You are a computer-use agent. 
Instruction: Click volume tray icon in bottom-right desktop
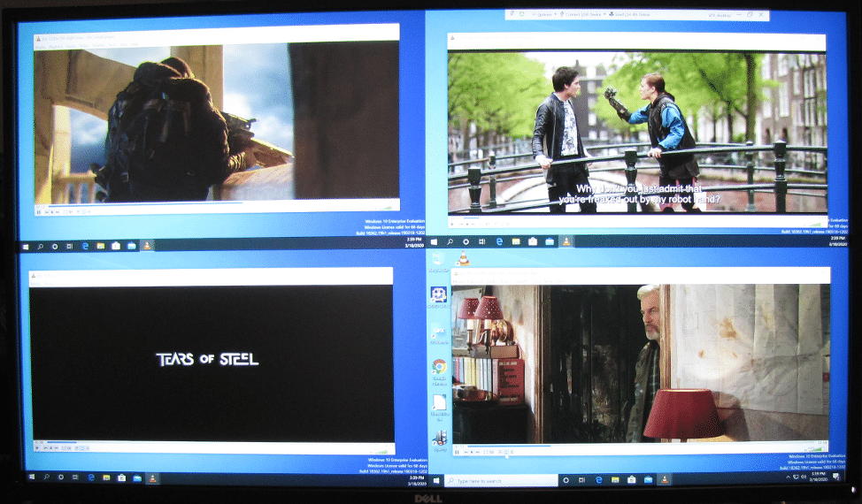(x=804, y=477)
